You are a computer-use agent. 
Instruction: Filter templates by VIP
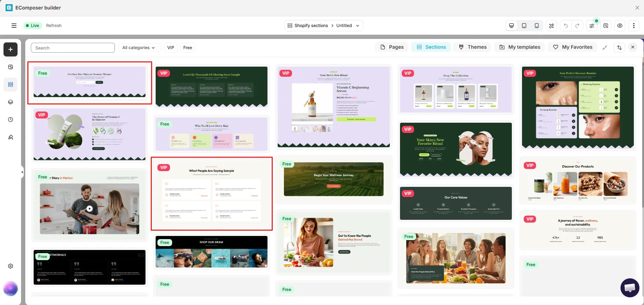[x=171, y=48]
